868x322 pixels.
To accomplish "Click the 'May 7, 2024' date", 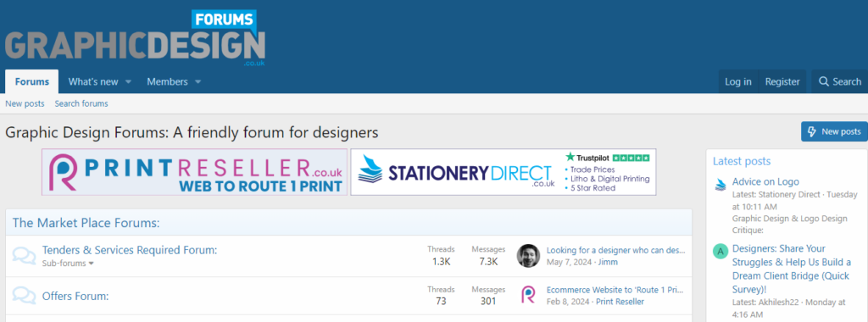I will 569,262.
